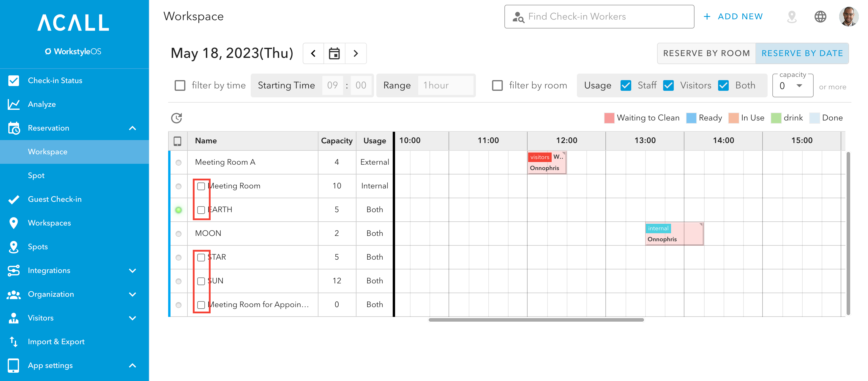
Task: Open Guest Check-in menu item
Action: [x=75, y=199]
